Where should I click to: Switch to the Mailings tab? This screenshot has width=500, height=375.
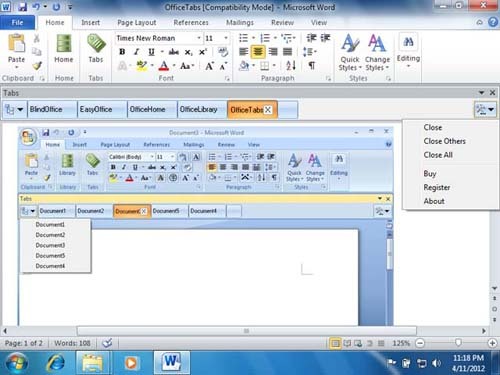point(240,22)
